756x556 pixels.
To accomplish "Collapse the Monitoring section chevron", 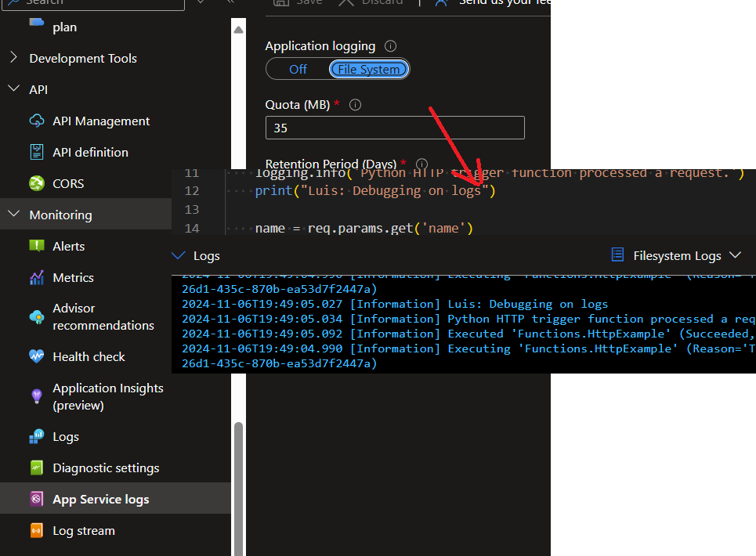I will tap(14, 214).
